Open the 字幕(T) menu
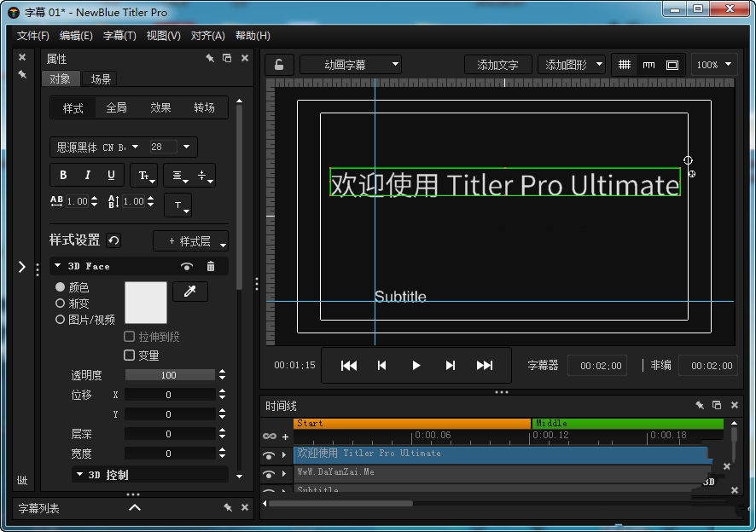 pyautogui.click(x=119, y=36)
